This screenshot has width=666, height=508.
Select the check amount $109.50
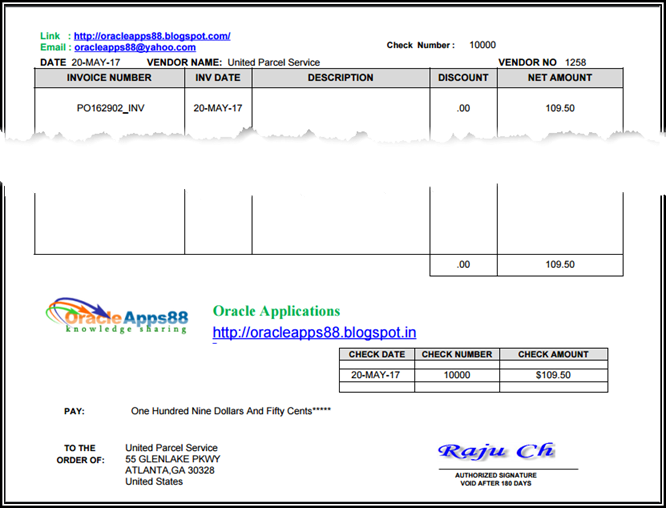pyautogui.click(x=553, y=375)
